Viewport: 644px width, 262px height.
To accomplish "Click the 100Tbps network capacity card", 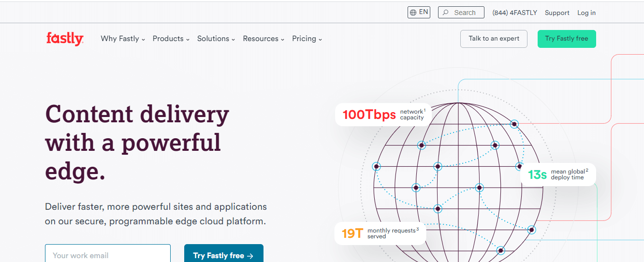I will pyautogui.click(x=383, y=115).
